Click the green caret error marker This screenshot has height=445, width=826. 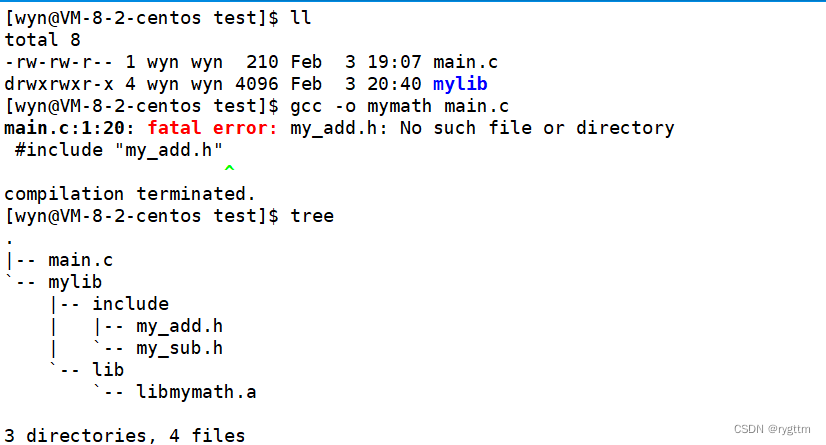tap(229, 169)
